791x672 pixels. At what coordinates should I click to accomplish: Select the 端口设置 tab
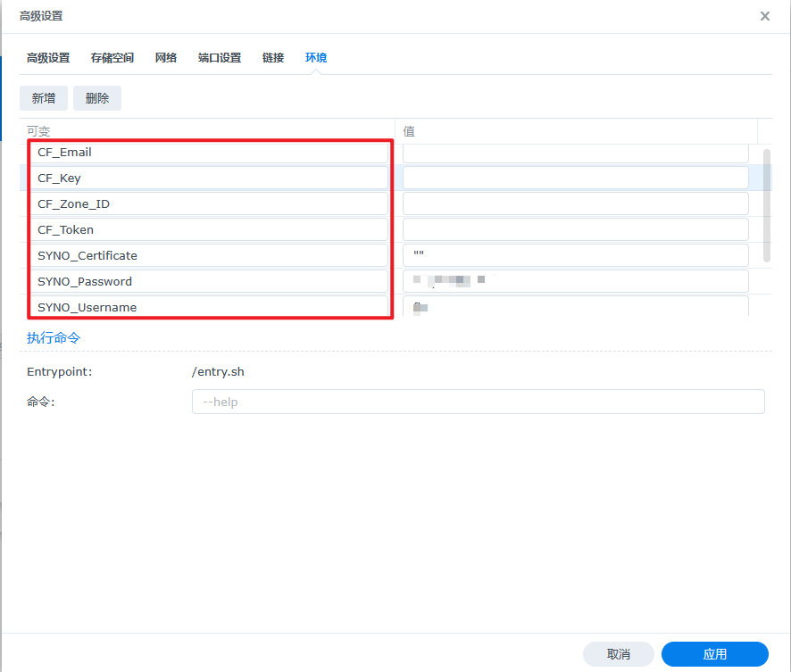click(220, 58)
